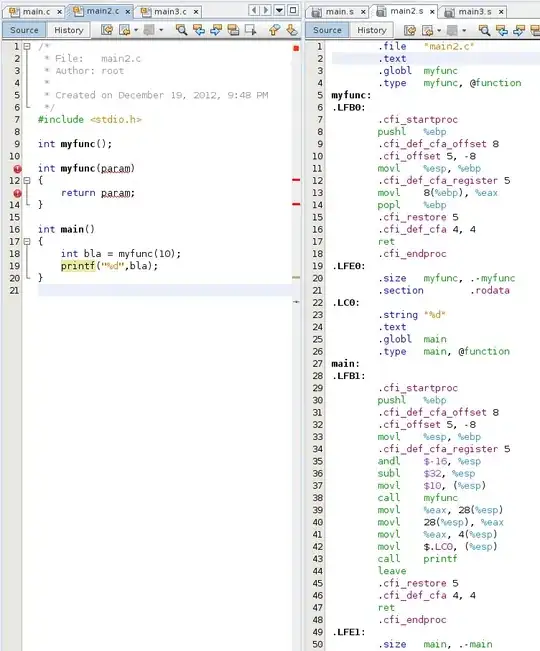Click Last Edit icon in main2.s toolbar

pos(410,30)
